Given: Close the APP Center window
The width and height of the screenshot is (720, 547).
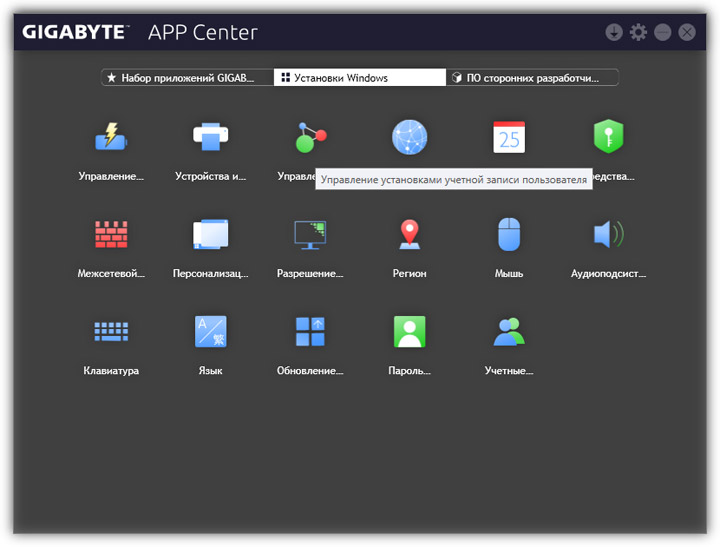Looking at the screenshot, I should 687,32.
